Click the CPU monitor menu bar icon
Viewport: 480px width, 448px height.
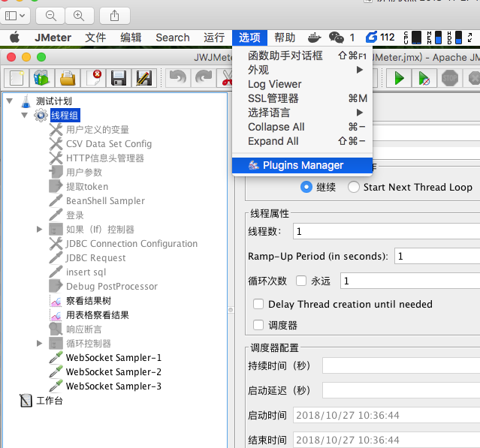pyautogui.click(x=412, y=38)
